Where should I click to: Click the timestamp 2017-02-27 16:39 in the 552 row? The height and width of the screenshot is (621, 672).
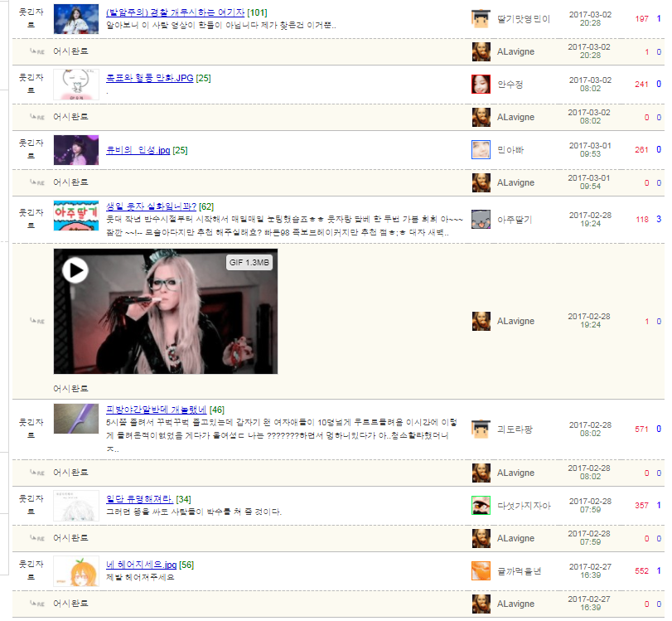(590, 570)
